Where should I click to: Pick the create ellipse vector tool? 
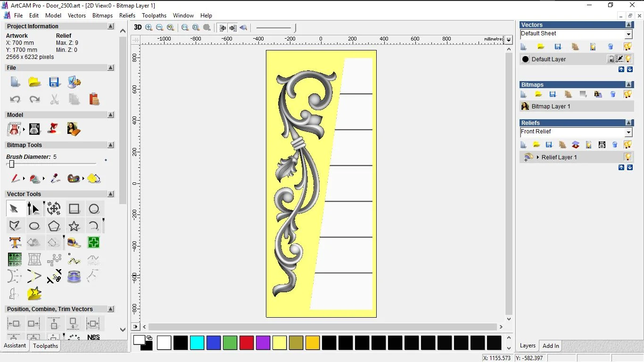pos(34,226)
